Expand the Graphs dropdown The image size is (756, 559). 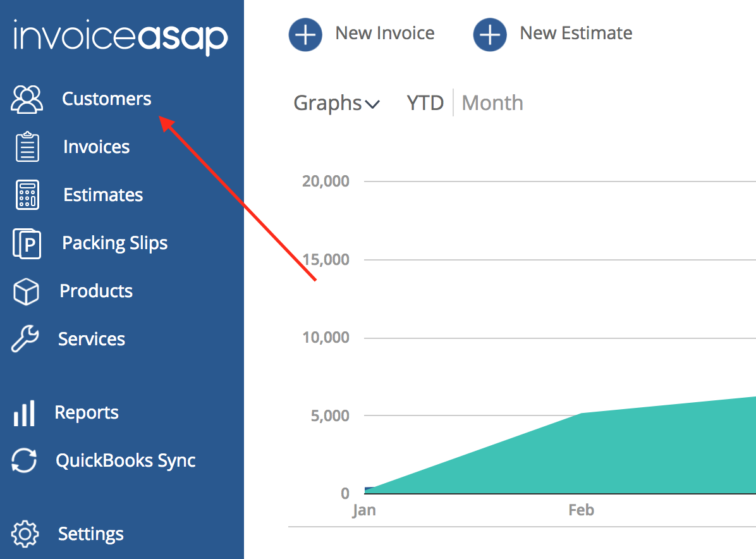pos(336,103)
